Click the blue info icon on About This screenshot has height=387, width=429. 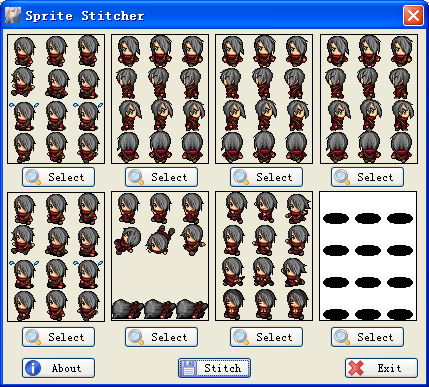coord(33,368)
